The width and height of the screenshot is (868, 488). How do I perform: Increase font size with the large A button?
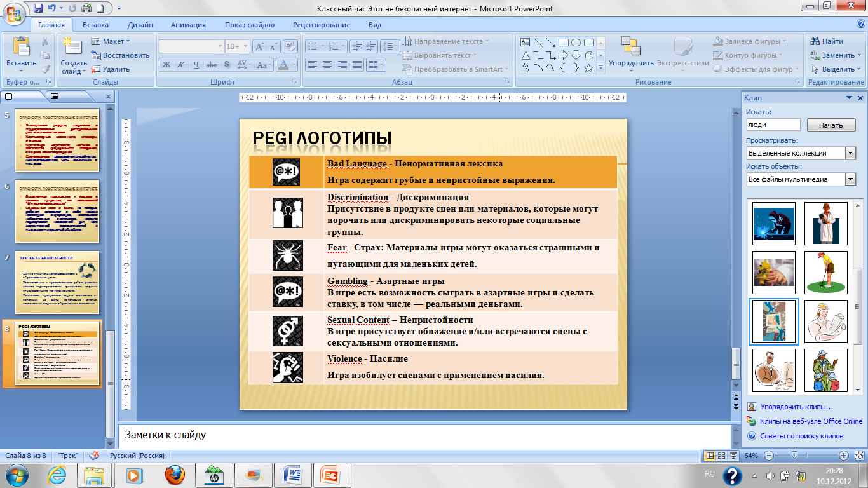pos(260,46)
